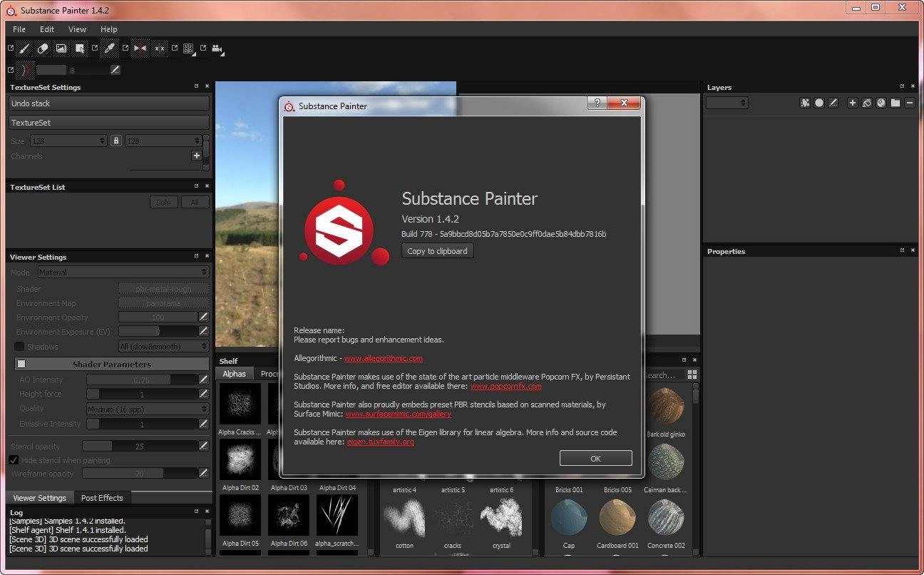Select the Polygon fill selection tool
The image size is (924, 575).
click(x=80, y=49)
